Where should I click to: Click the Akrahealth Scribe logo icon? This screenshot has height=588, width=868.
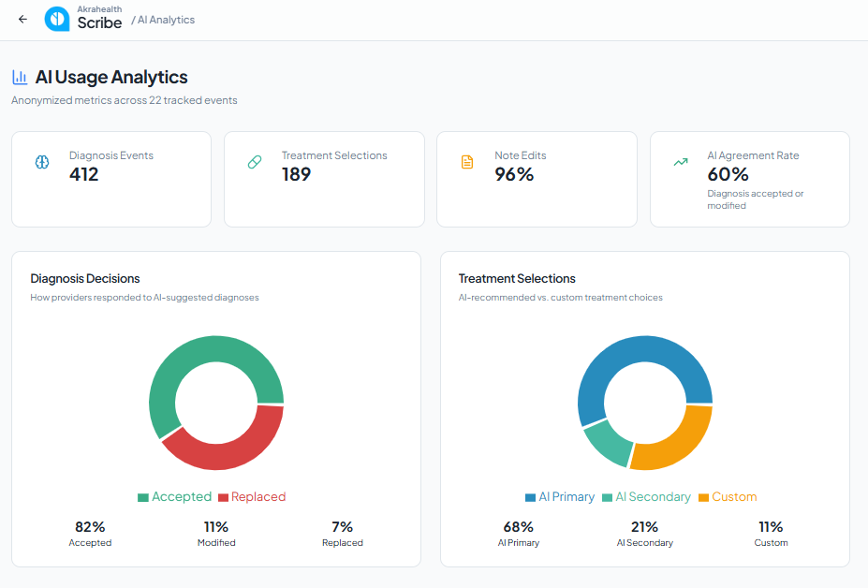(x=57, y=20)
